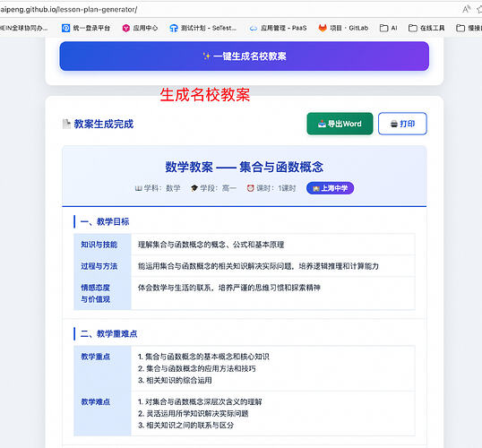Click the 统一登录平台 bookmark blue icon
Screen dimensions: 482x448
[x=65, y=28]
